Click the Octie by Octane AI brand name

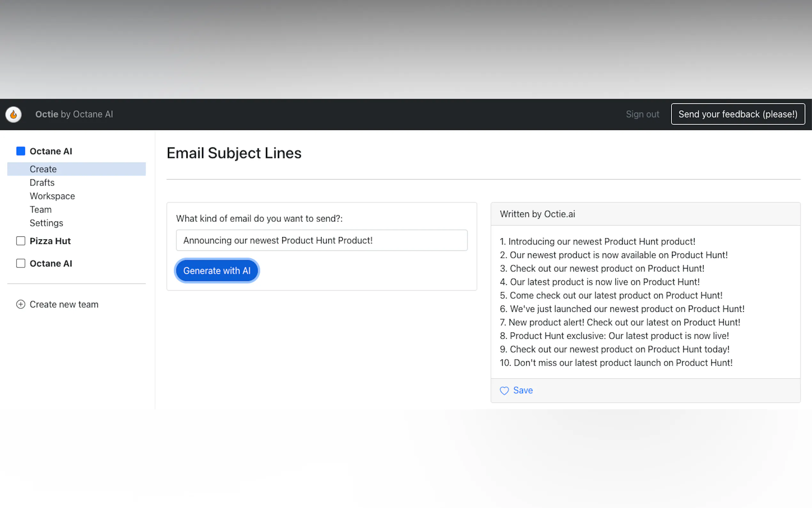pos(74,114)
